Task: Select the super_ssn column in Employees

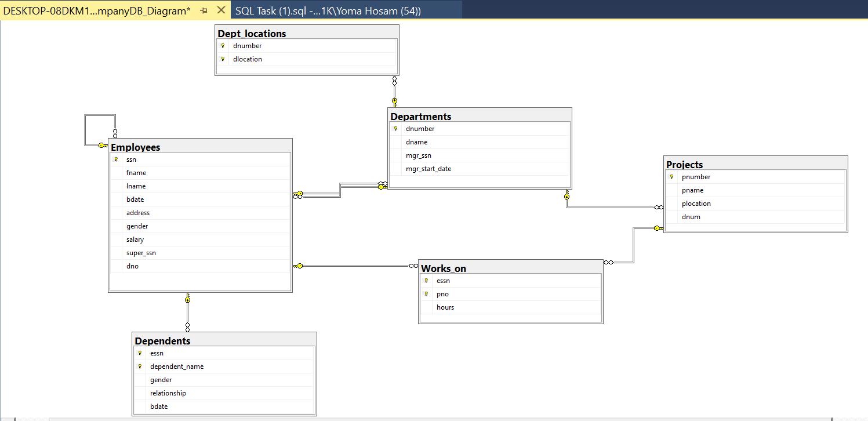Action: coord(141,253)
